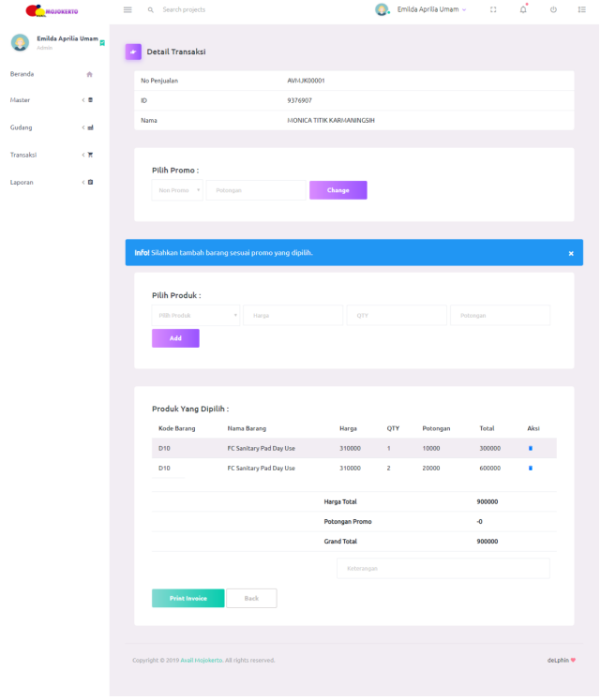Click the Laporan report icon

[x=91, y=182]
